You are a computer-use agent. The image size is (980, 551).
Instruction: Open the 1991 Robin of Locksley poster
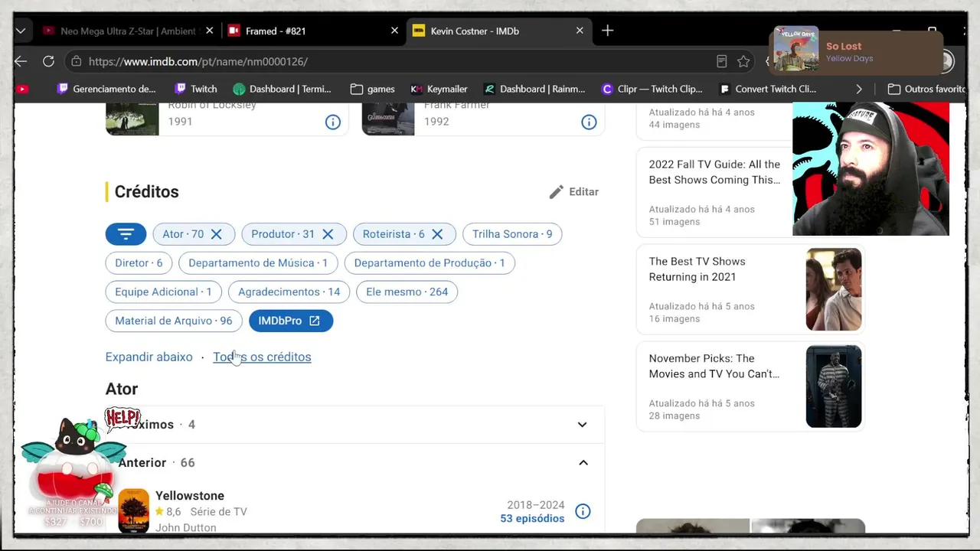(132, 119)
